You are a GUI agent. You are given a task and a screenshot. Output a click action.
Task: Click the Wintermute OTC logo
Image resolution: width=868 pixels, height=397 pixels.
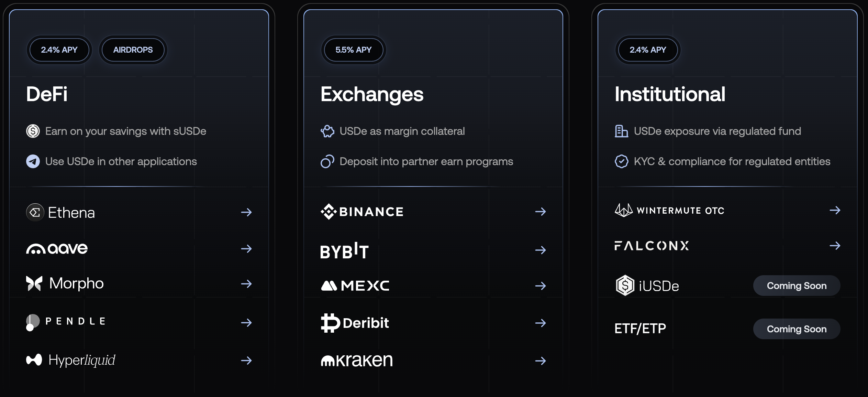(x=669, y=210)
